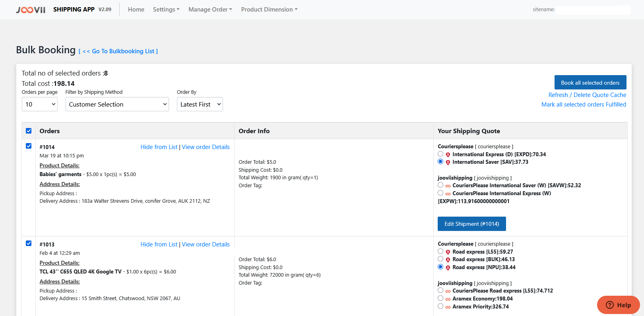Viewport: 644px width, 316px height.
Task: Click Edit Shipment (#1014) button
Action: [472, 224]
